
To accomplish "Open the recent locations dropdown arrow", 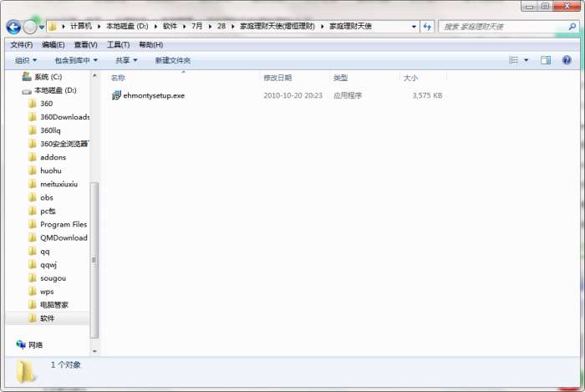I will (42, 27).
